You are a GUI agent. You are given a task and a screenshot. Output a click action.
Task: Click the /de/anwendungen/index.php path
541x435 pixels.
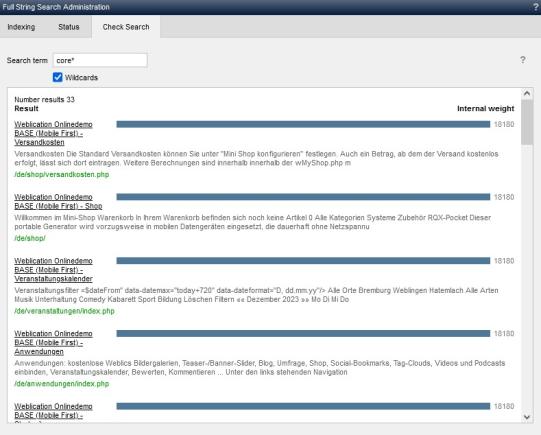click(62, 384)
